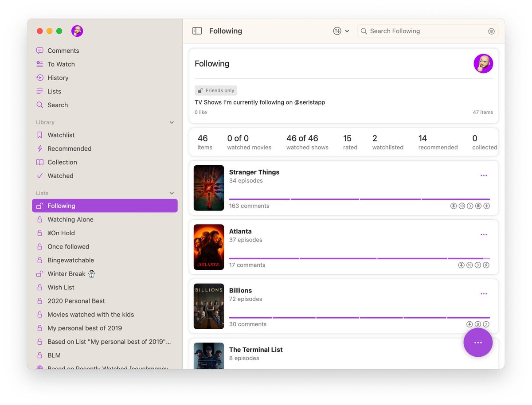Screen dimensions: 532x405
Task: Click the circled chevron icon on Stranger Things
Action: (470, 206)
